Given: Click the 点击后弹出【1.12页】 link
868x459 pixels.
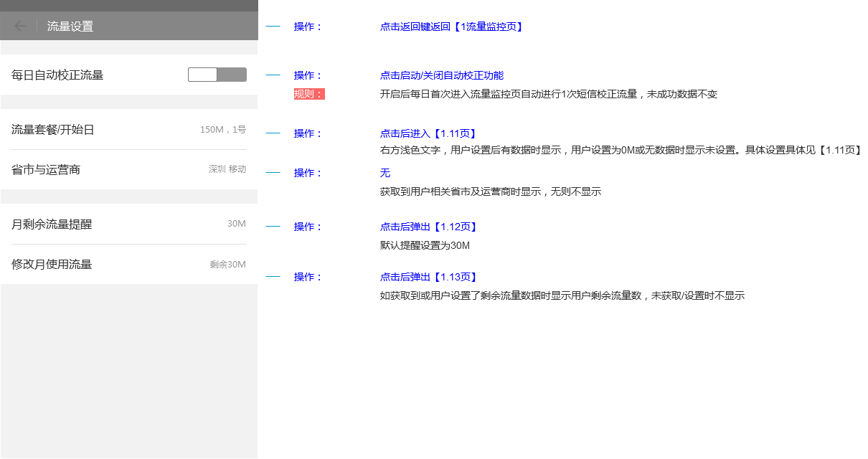Looking at the screenshot, I should tap(429, 227).
